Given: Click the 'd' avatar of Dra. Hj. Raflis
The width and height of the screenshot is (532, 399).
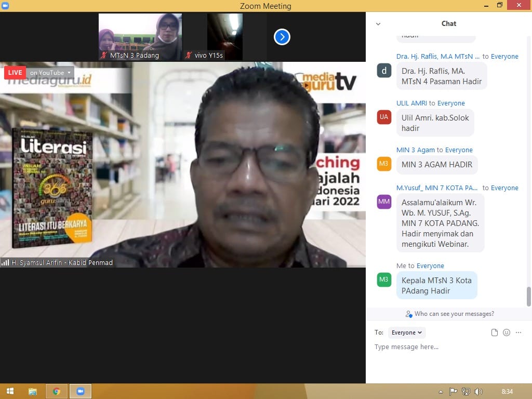Looking at the screenshot, I should [384, 71].
